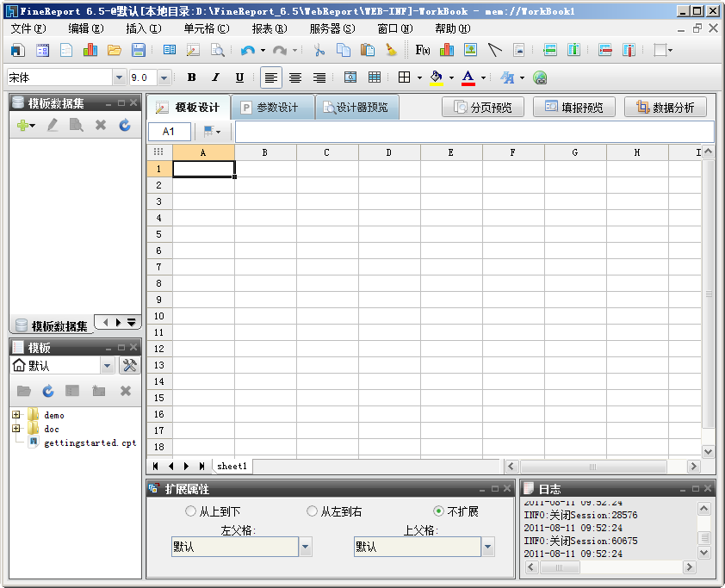Align text left in cell
The height and width of the screenshot is (588, 725).
pyautogui.click(x=271, y=77)
